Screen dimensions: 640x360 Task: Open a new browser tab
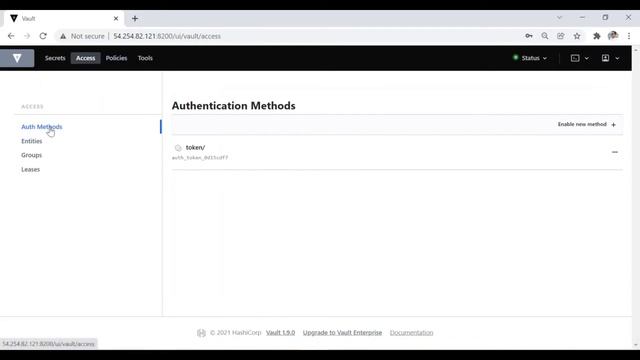pyautogui.click(x=135, y=18)
